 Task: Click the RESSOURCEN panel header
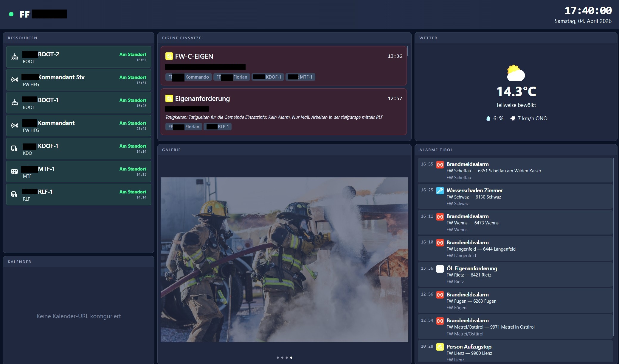(x=22, y=38)
